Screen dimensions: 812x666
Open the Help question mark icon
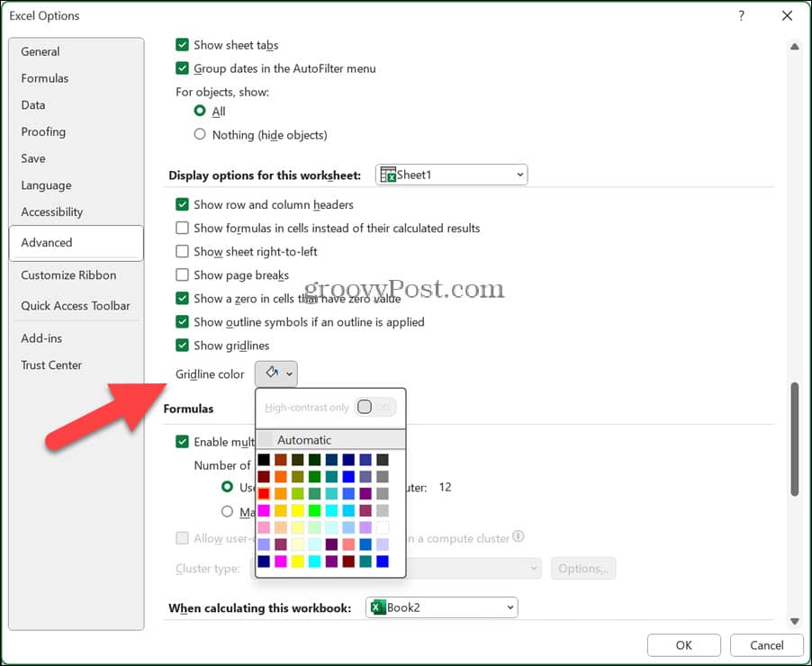click(x=741, y=16)
